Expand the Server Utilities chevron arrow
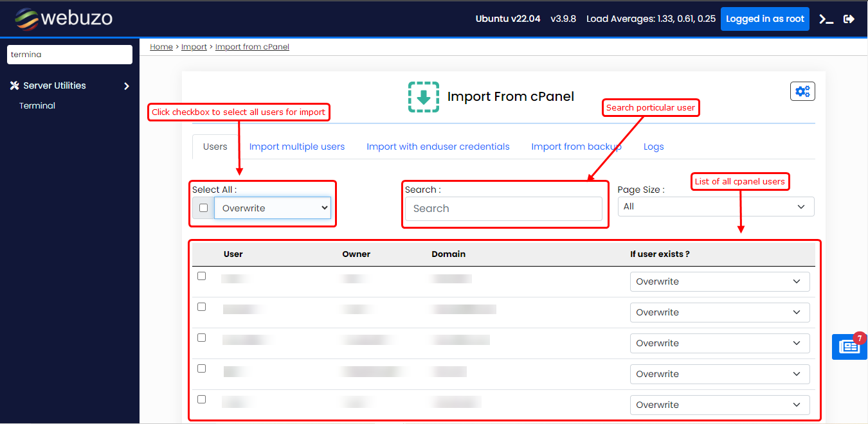 click(127, 86)
